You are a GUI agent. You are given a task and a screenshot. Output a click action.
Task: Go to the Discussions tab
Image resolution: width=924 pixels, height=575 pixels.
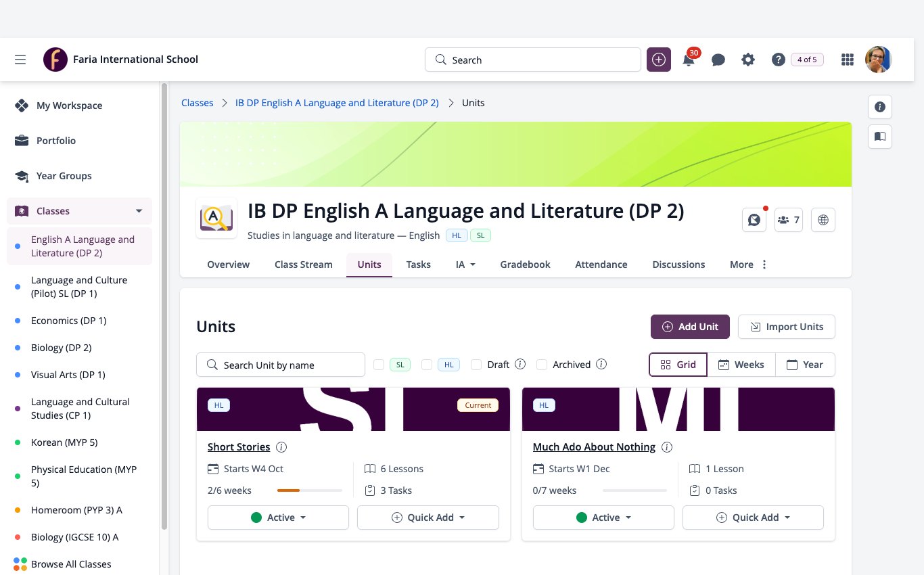[x=678, y=264]
